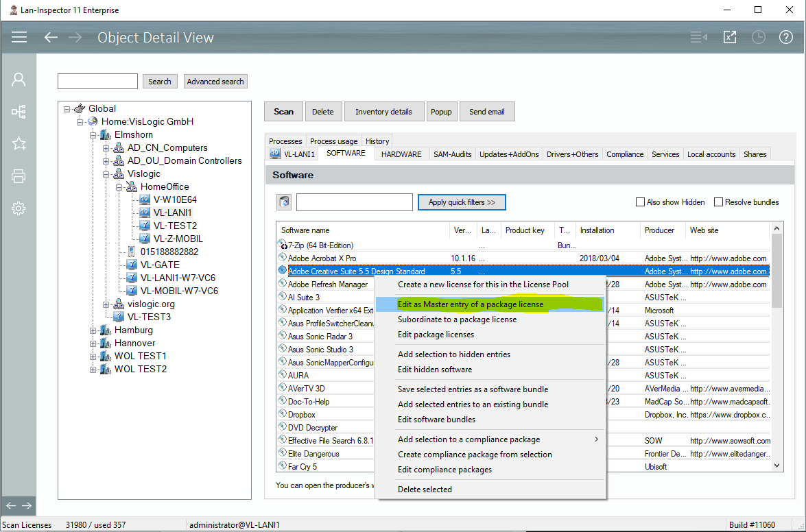The image size is (806, 532).
Task: Click the Inventory details button
Action: tap(383, 112)
